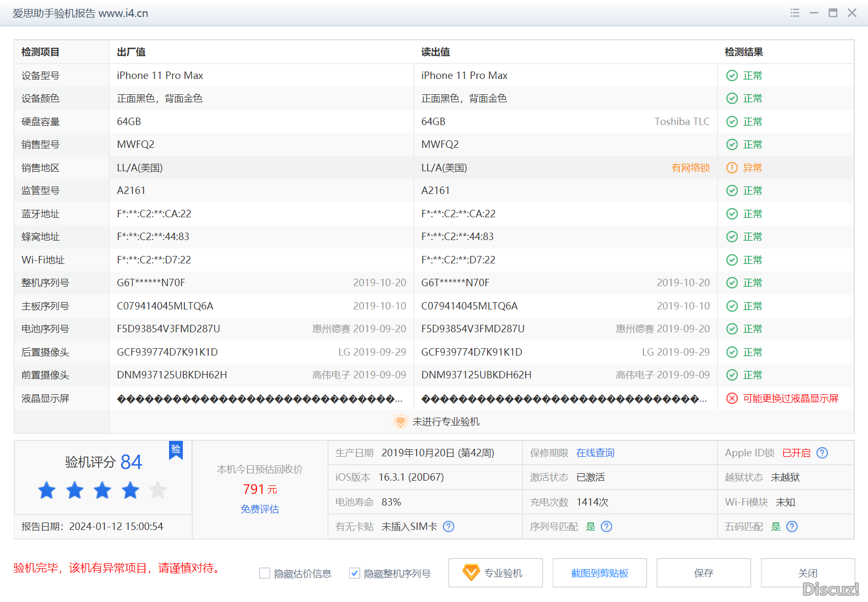
Task: Click the green check icon for 硬盘容量 row
Action: click(x=732, y=122)
